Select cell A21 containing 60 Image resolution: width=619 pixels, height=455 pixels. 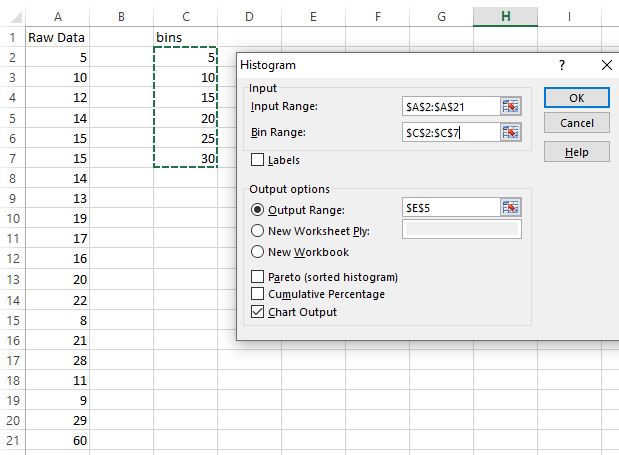pyautogui.click(x=58, y=440)
